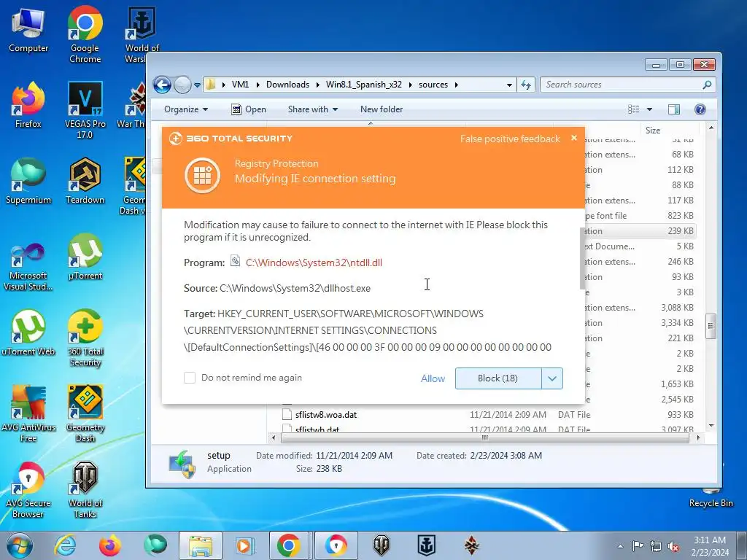747x560 pixels.
Task: Navigate to Downloads in breadcrumb
Action: click(x=287, y=85)
